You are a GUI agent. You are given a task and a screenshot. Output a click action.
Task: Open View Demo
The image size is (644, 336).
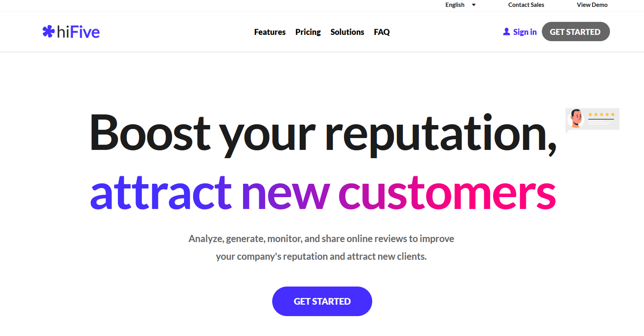pos(592,5)
